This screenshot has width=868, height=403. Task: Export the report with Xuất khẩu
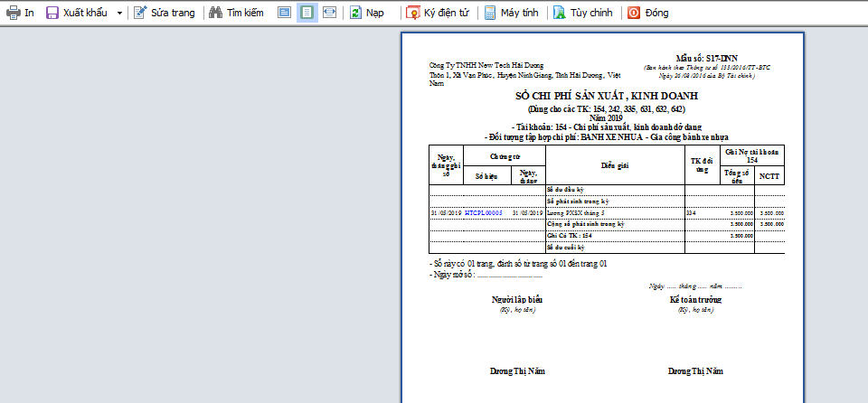77,14
